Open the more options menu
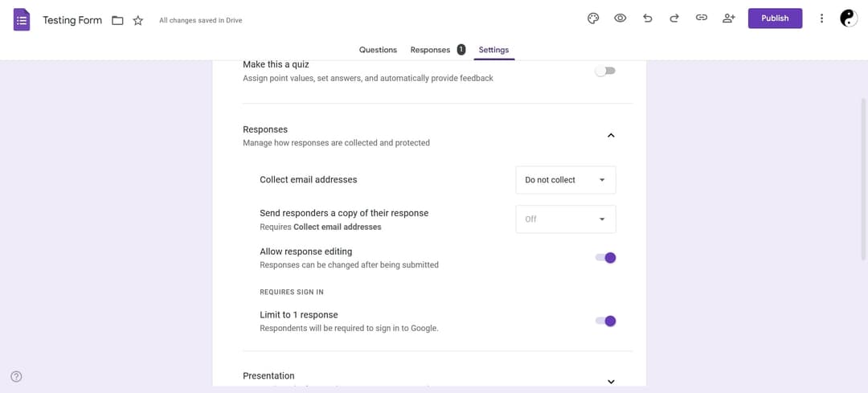This screenshot has width=868, height=393. click(x=821, y=18)
